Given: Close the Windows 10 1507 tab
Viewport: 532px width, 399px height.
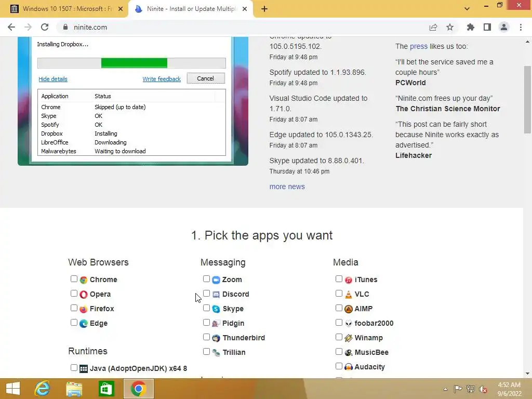Looking at the screenshot, I should click(x=121, y=9).
